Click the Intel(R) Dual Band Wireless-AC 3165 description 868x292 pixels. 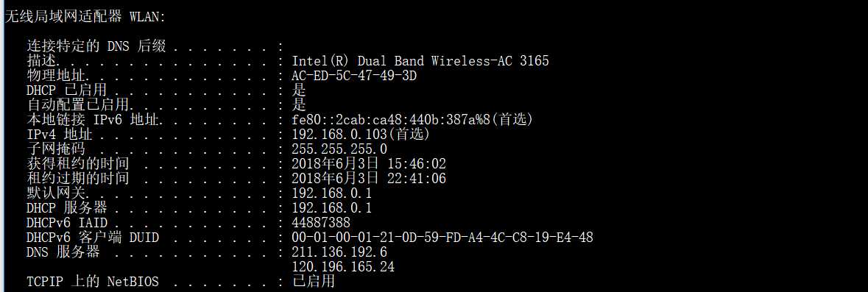pyautogui.click(x=420, y=61)
